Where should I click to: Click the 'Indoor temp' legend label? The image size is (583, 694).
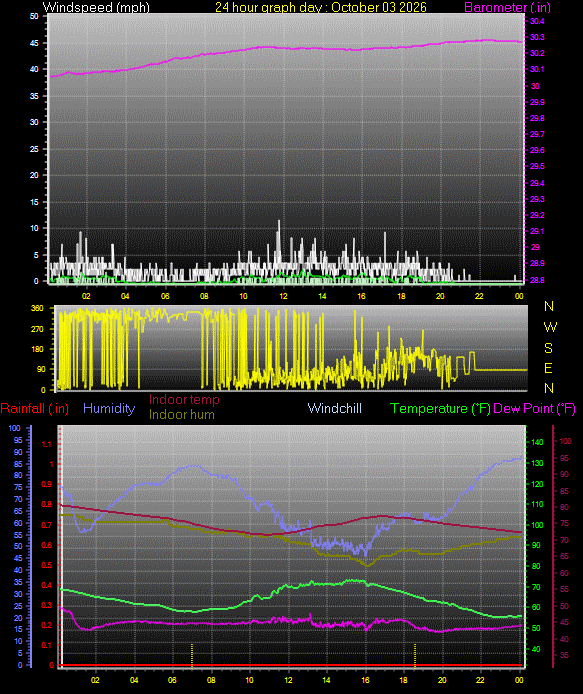[x=184, y=399]
